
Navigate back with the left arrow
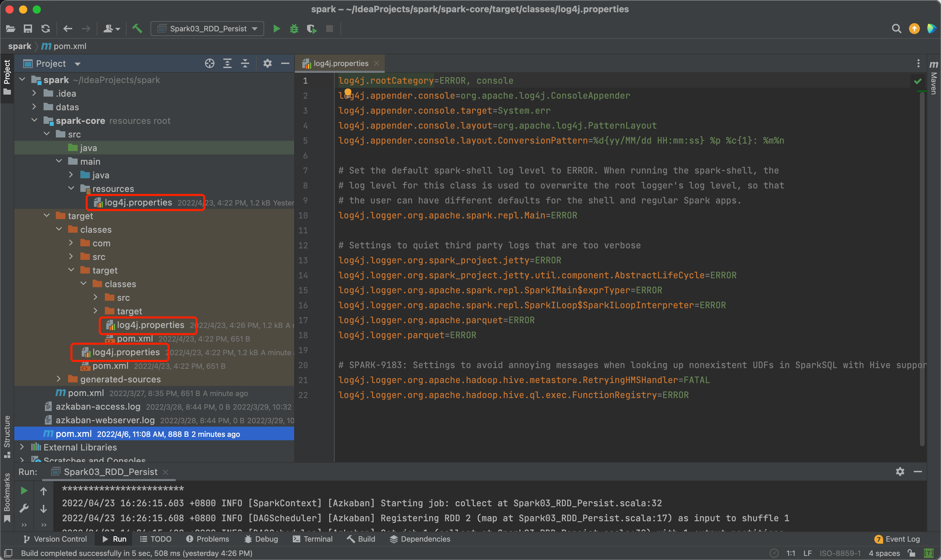pos(68,29)
